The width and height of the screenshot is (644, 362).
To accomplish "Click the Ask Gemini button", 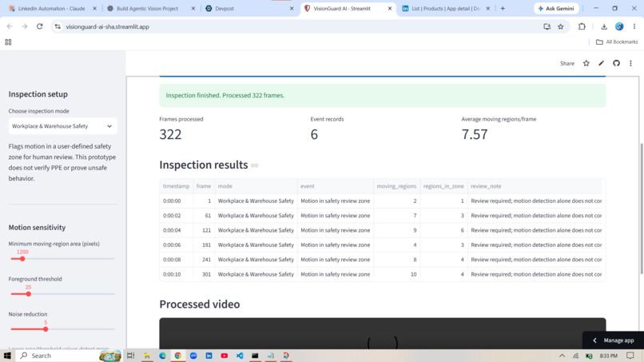I will tap(556, 8).
